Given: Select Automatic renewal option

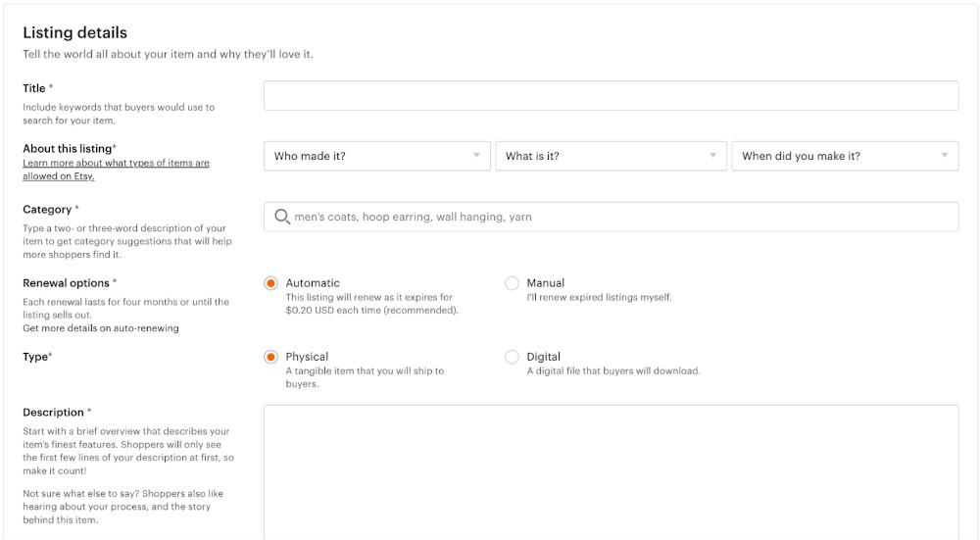Looking at the screenshot, I should pos(270,283).
